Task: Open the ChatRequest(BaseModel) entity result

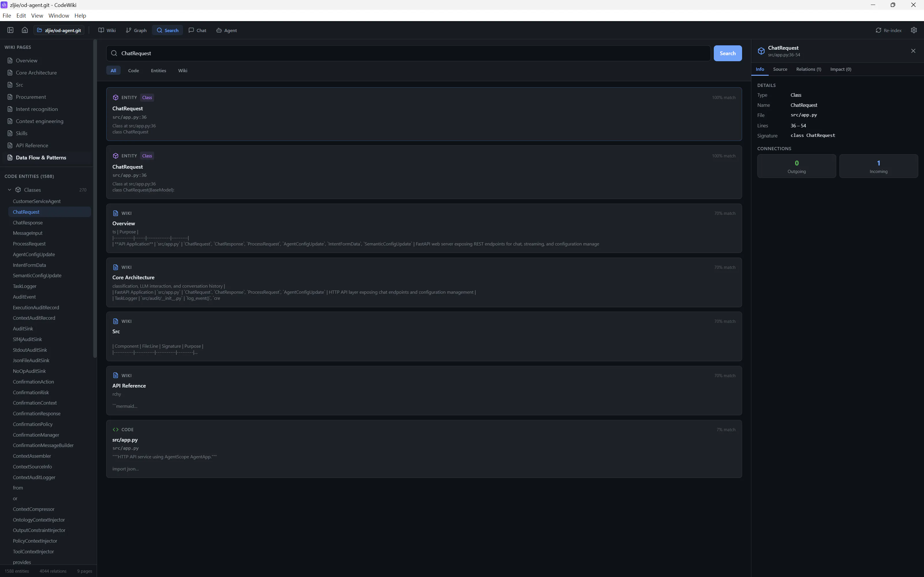Action: coord(424,172)
